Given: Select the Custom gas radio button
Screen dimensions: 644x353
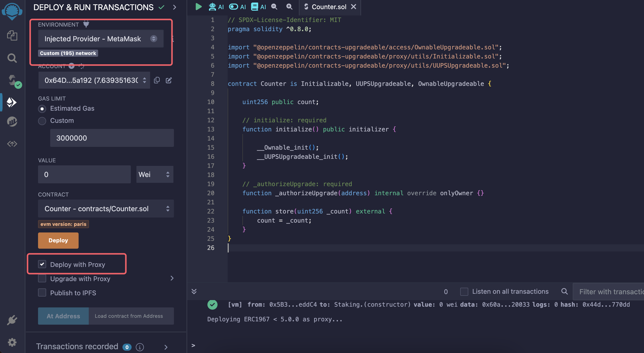Looking at the screenshot, I should pyautogui.click(x=42, y=121).
